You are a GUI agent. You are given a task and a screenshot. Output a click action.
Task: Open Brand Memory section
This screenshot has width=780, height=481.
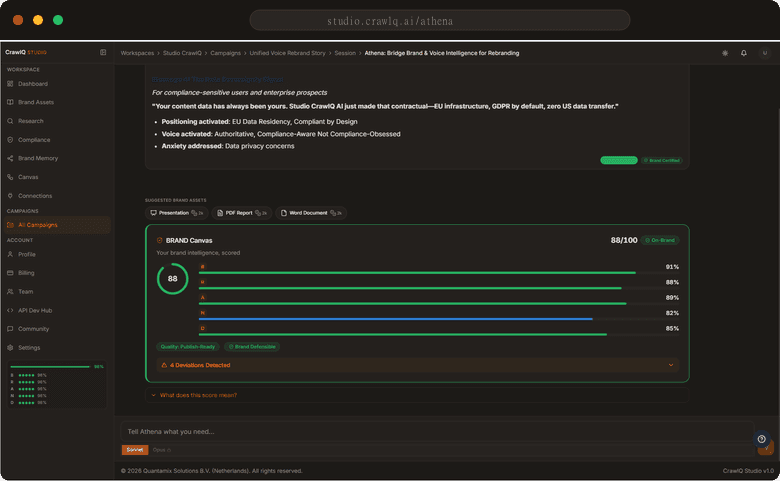38,158
